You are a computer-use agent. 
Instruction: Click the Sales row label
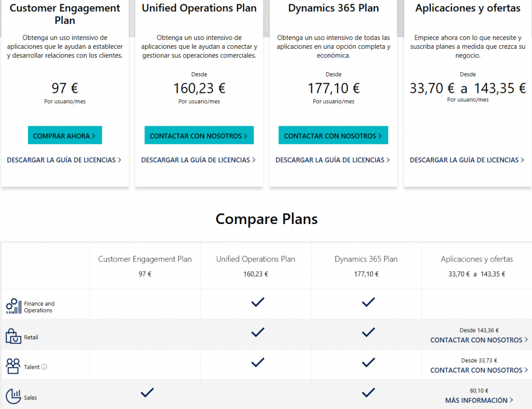click(30, 398)
